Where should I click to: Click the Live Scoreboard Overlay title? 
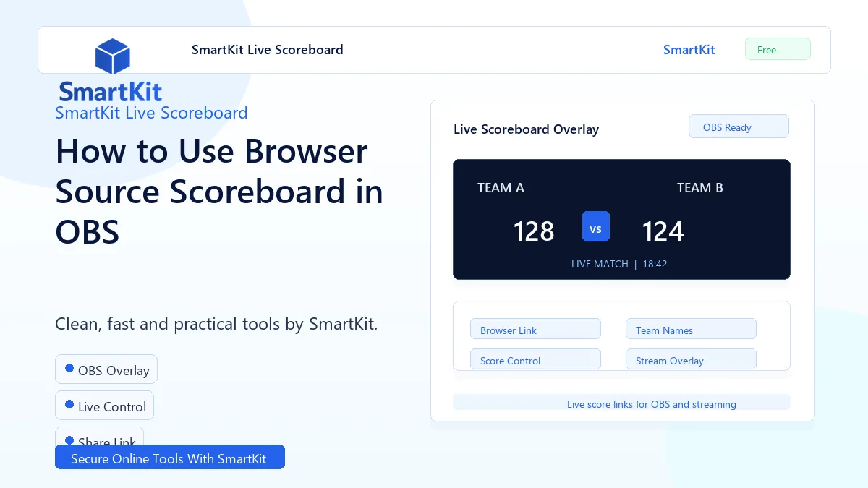click(x=526, y=129)
